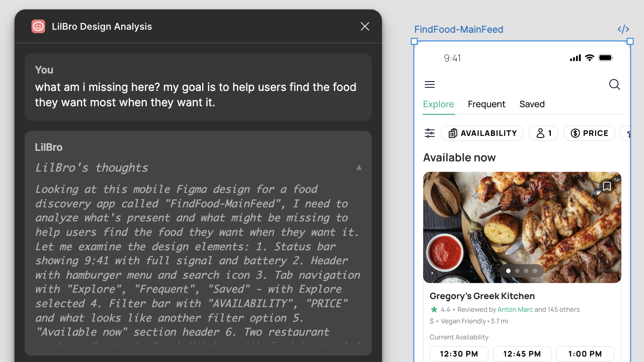The height and width of the screenshot is (362, 644).
Task: Click the PRICE filter chip
Action: click(x=589, y=133)
